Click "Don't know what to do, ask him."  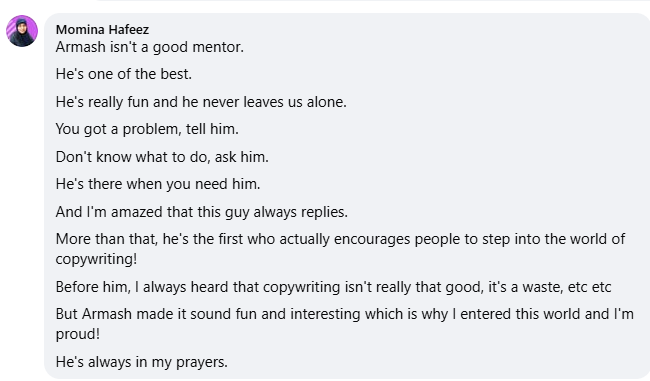(x=162, y=157)
